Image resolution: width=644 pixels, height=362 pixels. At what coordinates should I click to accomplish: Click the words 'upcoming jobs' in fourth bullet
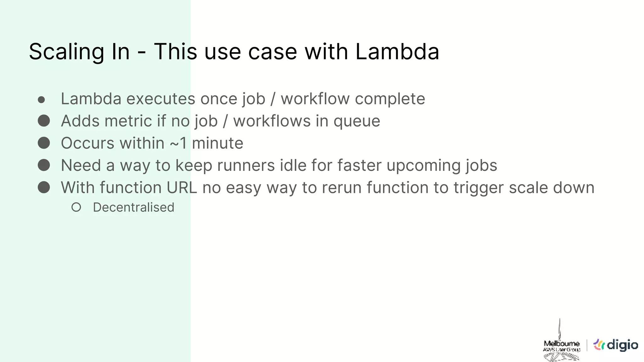[x=442, y=166]
